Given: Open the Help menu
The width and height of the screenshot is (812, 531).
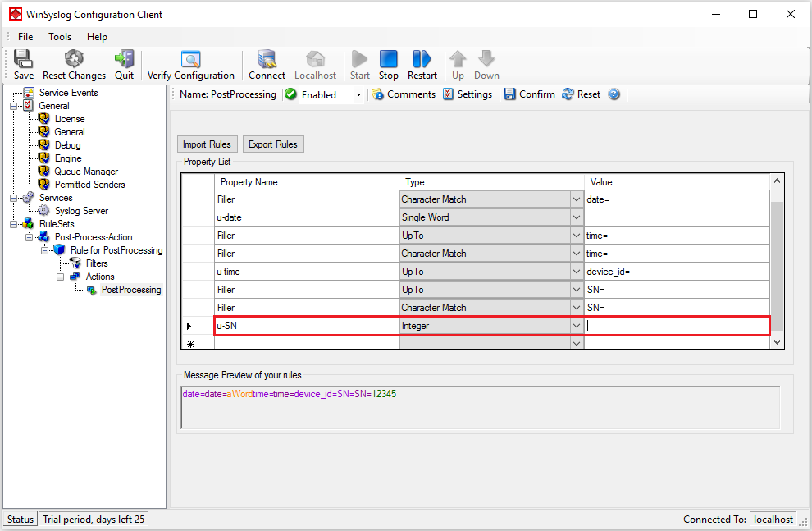Looking at the screenshot, I should pyautogui.click(x=97, y=37).
